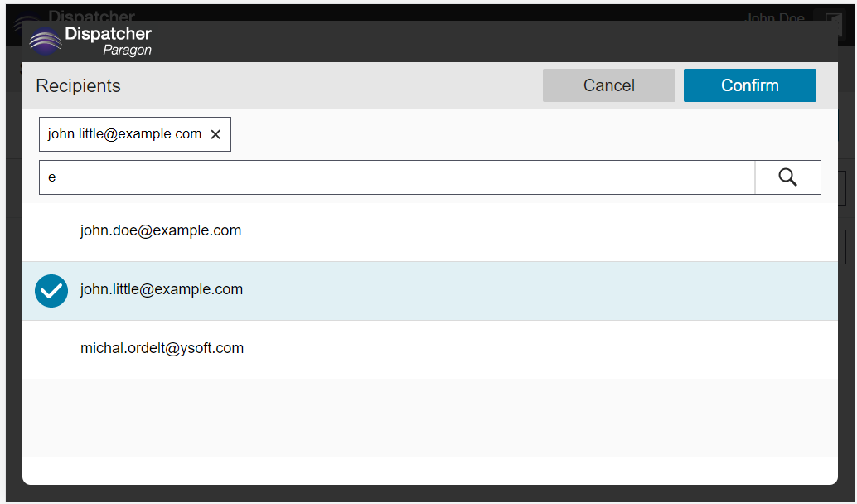The height and width of the screenshot is (504, 857).
Task: Cancel the recipients dialog
Action: coord(609,85)
